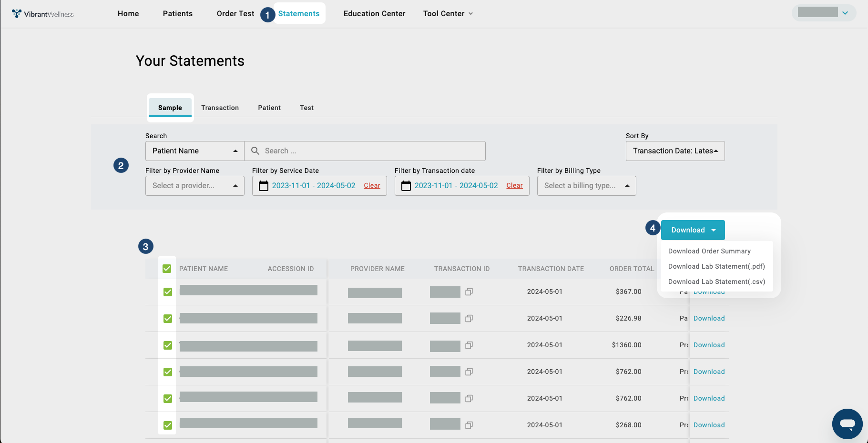Open the chat support bubble
Viewport: 868px width, 443px height.
pos(847,423)
